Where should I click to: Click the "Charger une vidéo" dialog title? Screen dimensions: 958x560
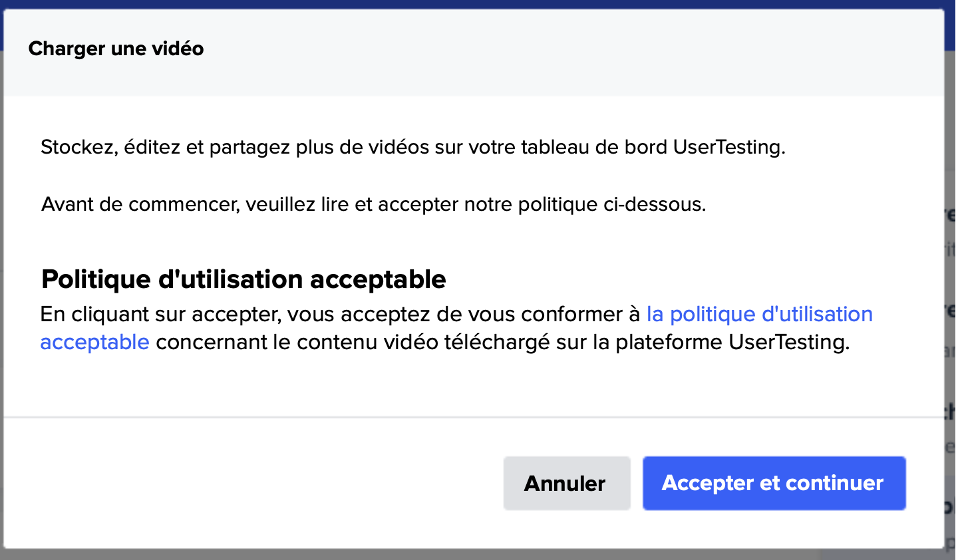point(116,49)
